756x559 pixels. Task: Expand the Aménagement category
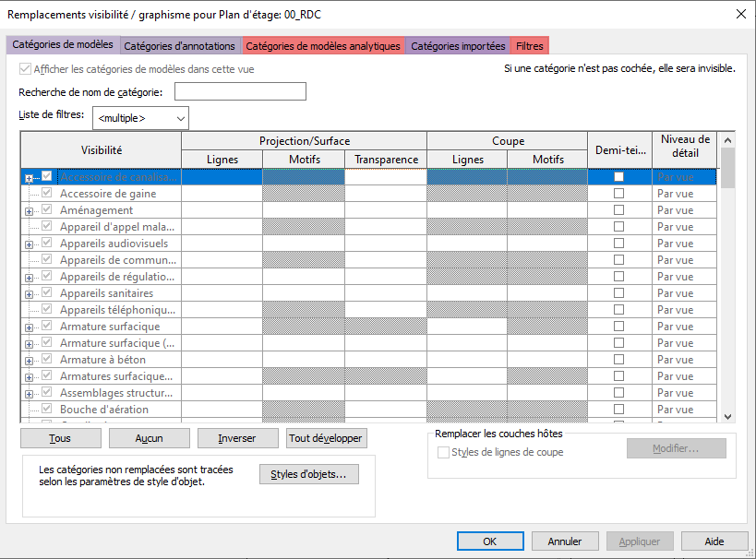pos(29,211)
